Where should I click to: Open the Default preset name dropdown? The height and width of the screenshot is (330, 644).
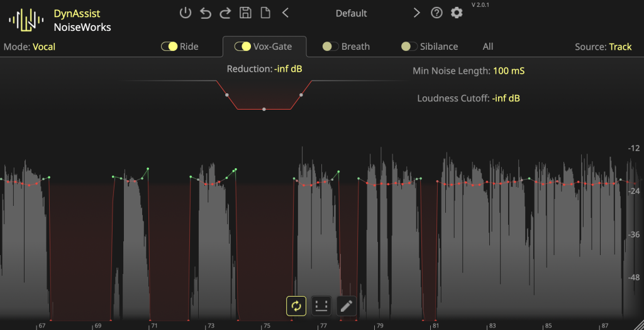pyautogui.click(x=351, y=13)
